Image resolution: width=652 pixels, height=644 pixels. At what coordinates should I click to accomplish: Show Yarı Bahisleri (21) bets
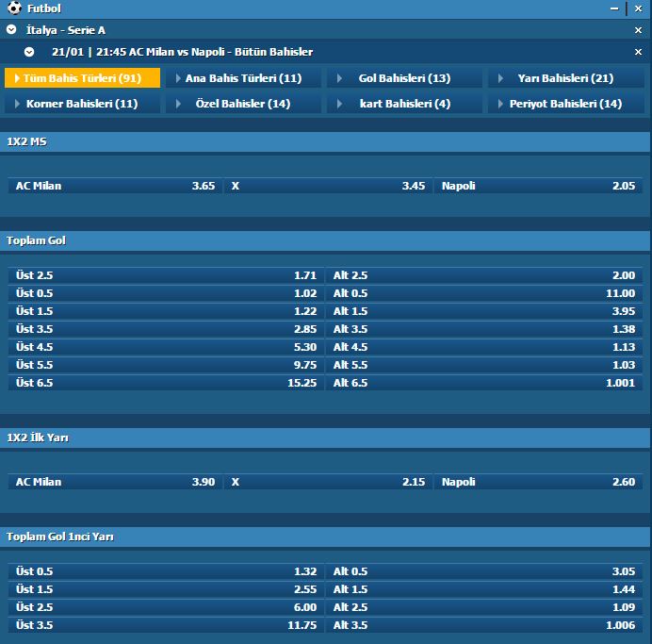coord(565,78)
